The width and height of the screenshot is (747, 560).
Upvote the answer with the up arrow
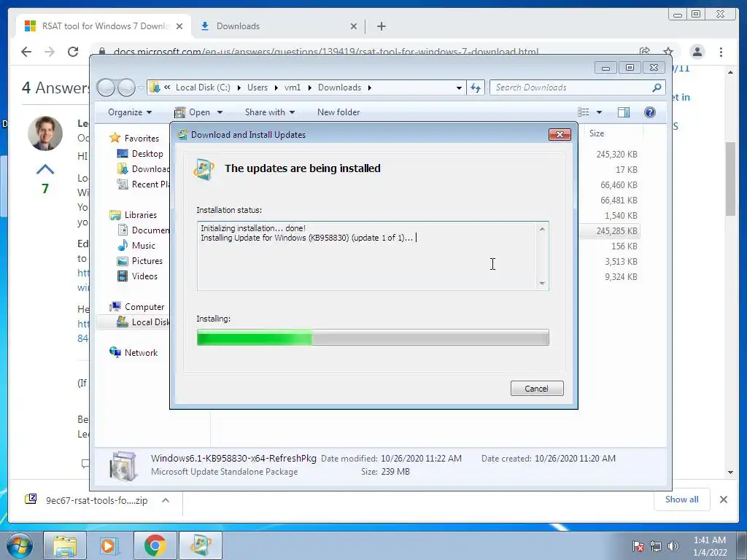tap(45, 169)
